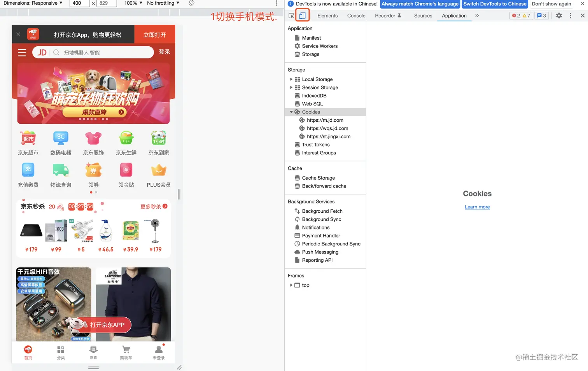Open 京东到家 category icon

click(x=159, y=138)
